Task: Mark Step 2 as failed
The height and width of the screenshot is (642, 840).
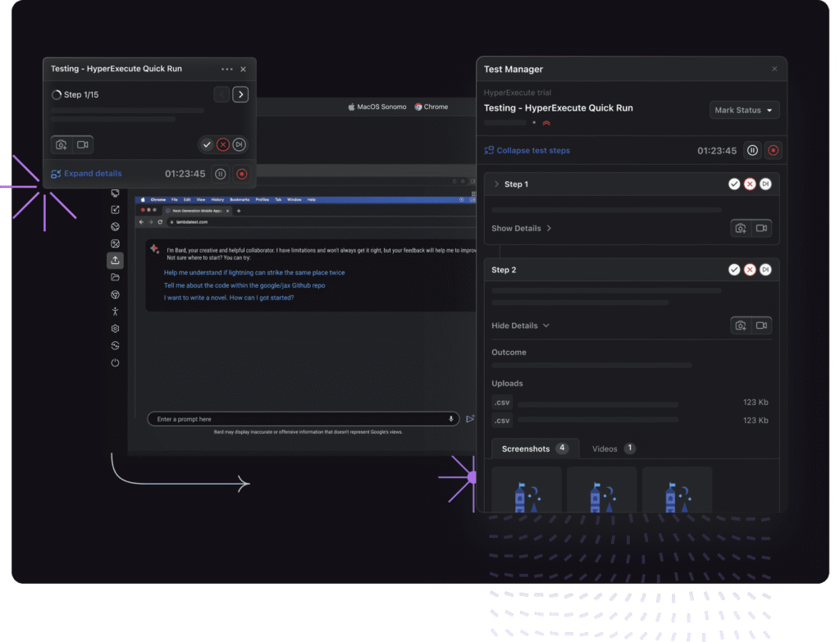Action: click(750, 270)
